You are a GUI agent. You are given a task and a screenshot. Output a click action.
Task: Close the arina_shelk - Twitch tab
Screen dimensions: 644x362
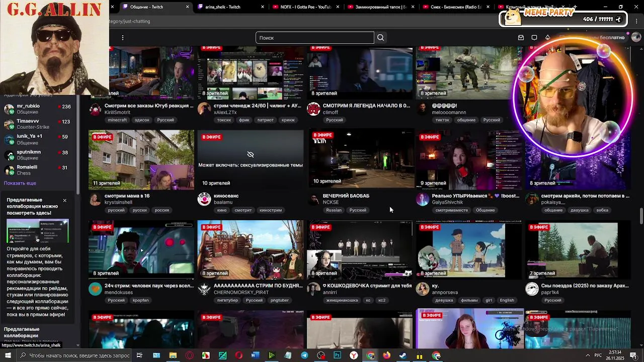263,7
